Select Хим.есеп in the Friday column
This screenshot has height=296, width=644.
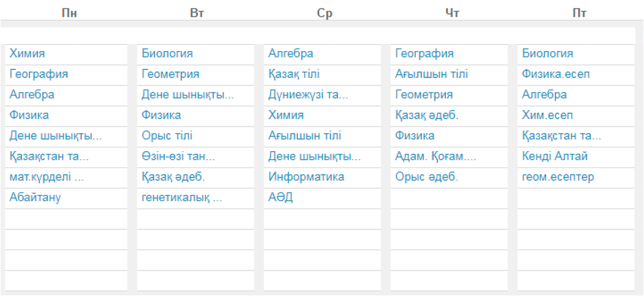point(547,115)
